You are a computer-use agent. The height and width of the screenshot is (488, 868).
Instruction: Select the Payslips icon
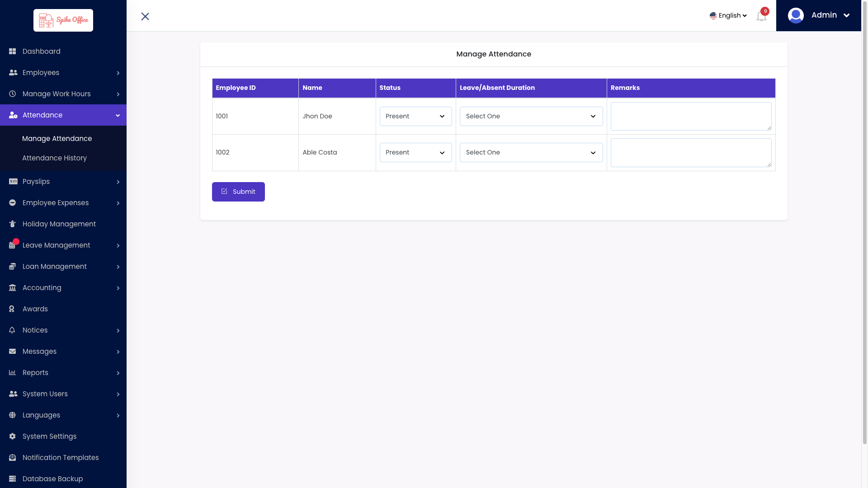coord(13,181)
